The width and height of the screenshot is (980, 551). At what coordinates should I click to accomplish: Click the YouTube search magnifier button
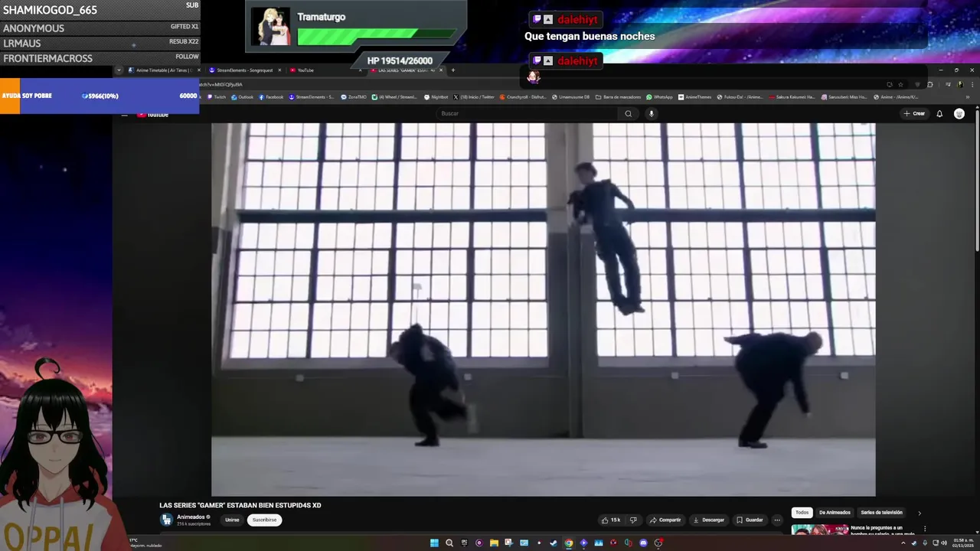point(628,113)
